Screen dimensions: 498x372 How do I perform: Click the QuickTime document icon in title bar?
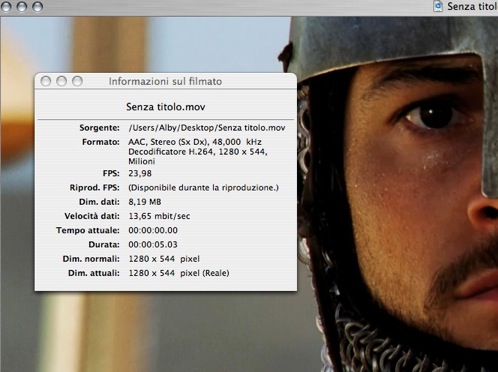coord(438,6)
